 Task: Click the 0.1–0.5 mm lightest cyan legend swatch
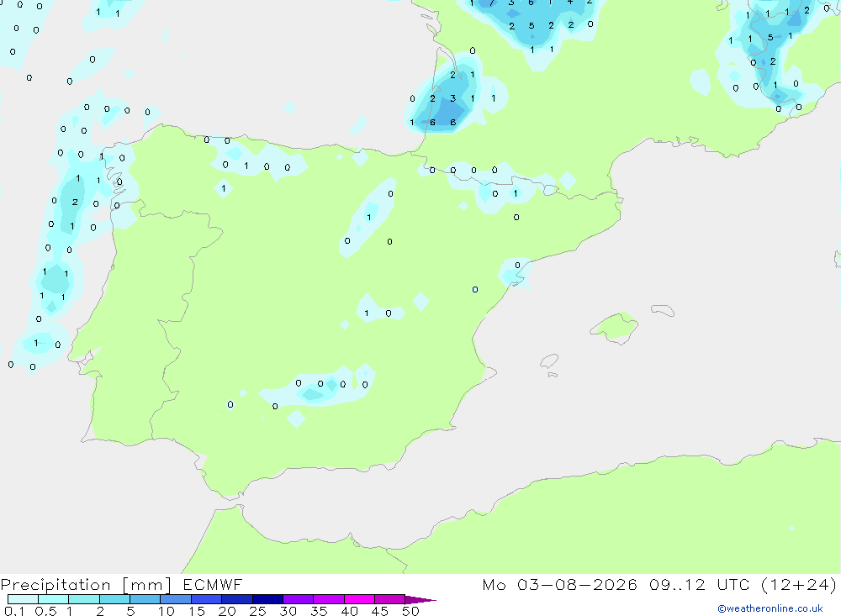23,599
